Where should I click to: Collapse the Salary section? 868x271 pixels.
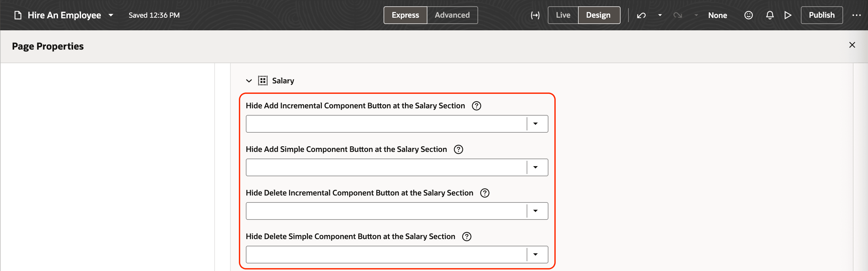point(249,81)
